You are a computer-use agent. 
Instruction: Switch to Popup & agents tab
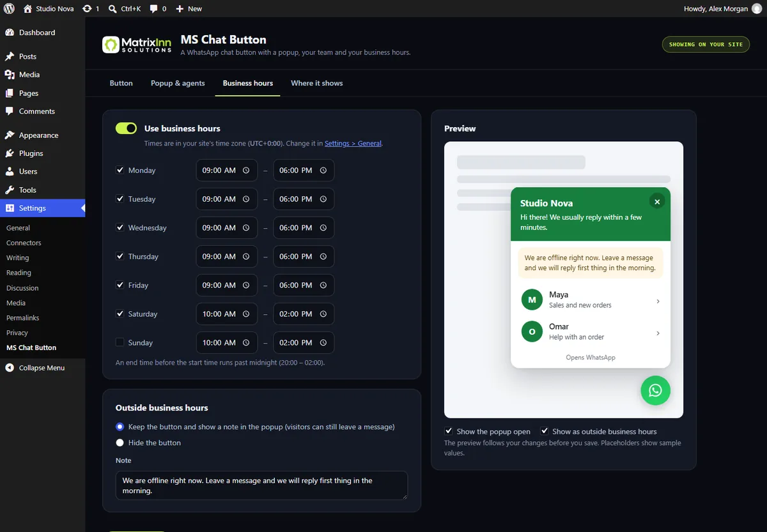coord(178,83)
